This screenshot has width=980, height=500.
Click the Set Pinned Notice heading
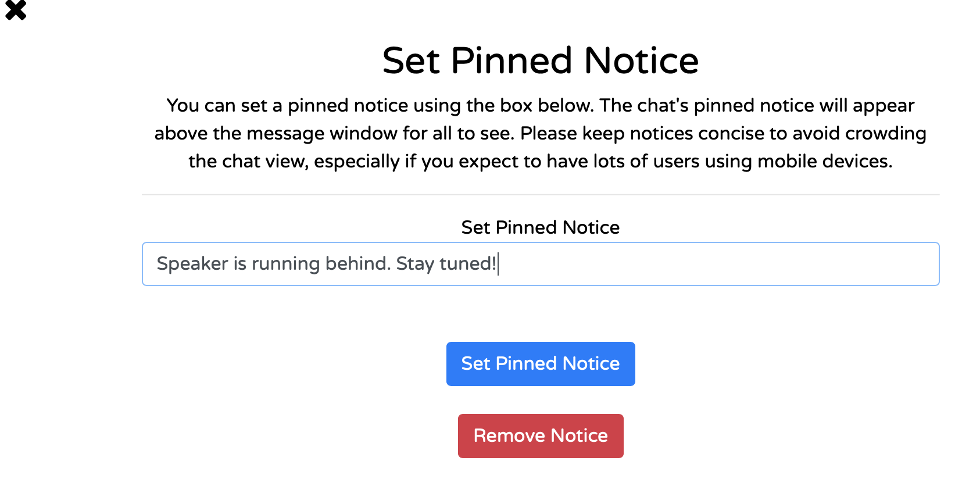pos(540,60)
